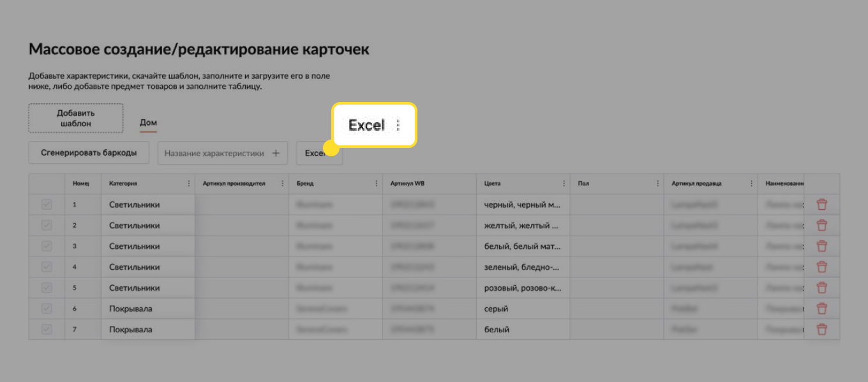Remove row 4 via its red trash icon

click(821, 267)
